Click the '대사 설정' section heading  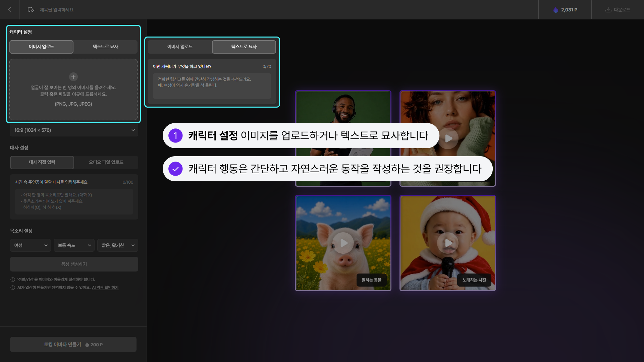[19, 148]
